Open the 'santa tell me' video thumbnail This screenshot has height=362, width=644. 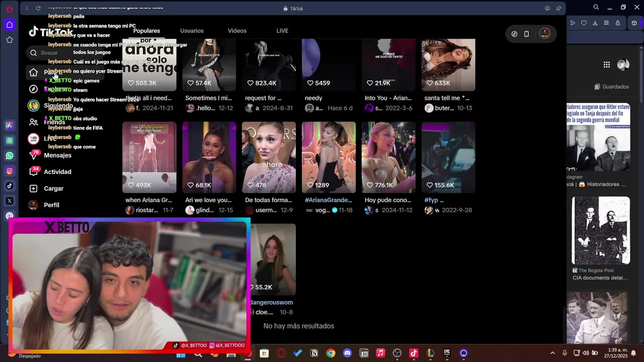448,65
